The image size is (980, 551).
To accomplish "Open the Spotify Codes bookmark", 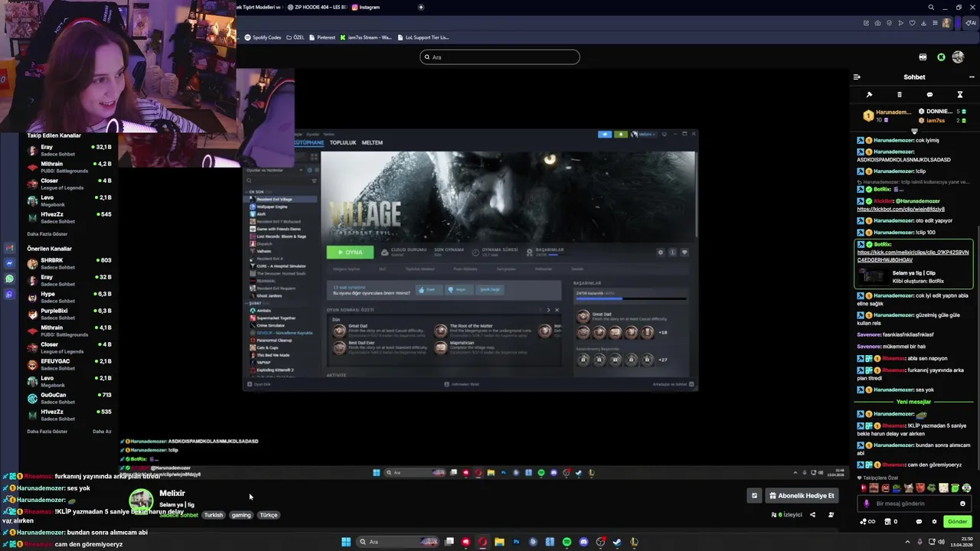I will pos(263,37).
